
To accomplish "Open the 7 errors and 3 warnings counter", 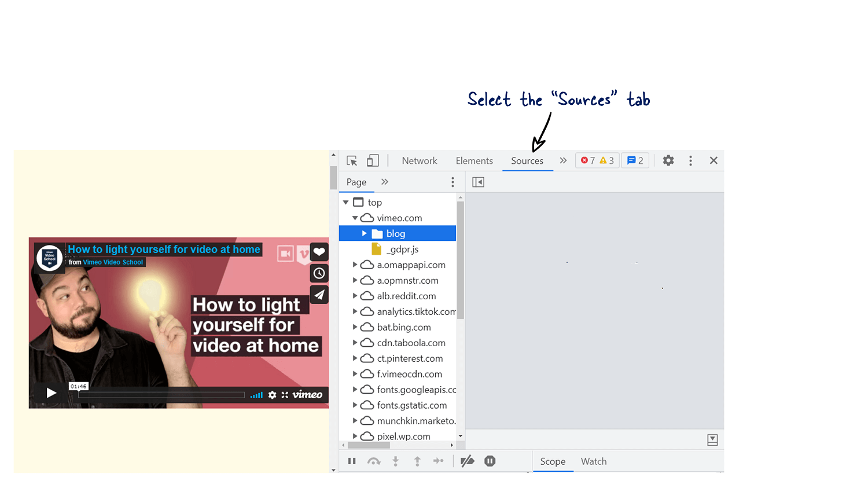I will (597, 160).
